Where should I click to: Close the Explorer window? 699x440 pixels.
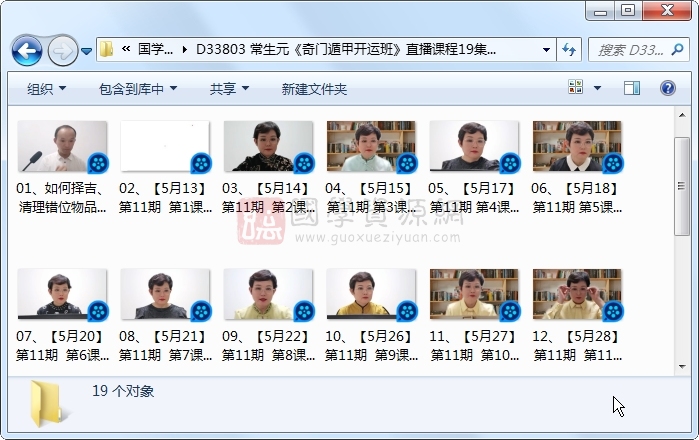(x=667, y=11)
